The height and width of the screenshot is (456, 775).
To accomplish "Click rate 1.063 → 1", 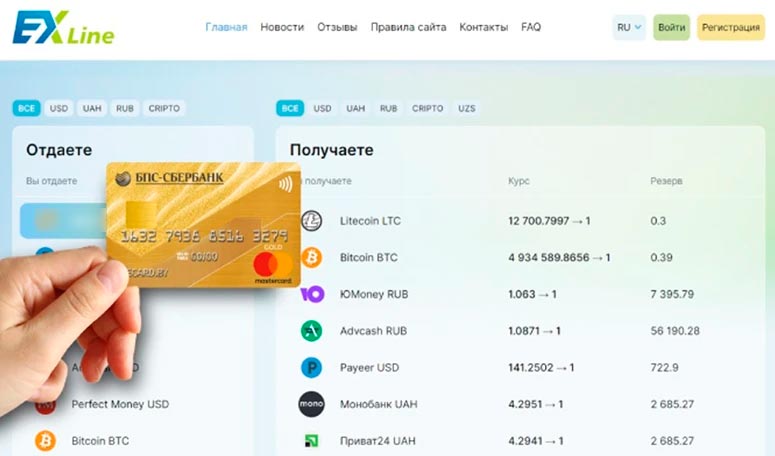I will 532,294.
